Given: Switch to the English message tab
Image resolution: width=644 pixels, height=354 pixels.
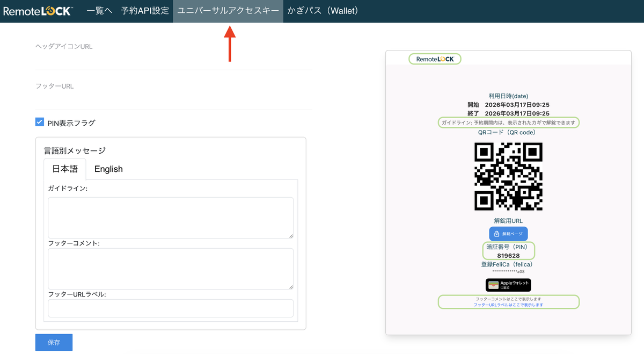Looking at the screenshot, I should (x=108, y=169).
